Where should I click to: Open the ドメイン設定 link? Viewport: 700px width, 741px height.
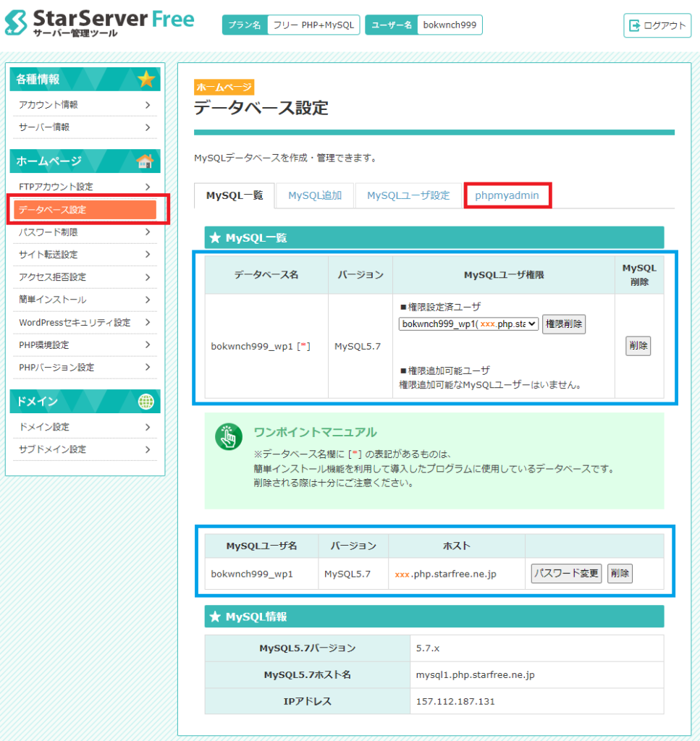(44, 427)
